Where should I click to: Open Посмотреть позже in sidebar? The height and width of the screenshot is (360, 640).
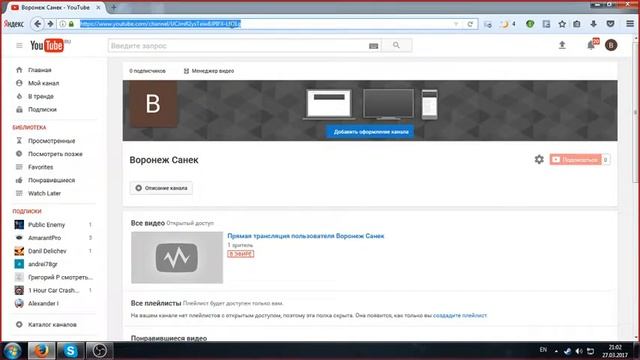(55, 154)
